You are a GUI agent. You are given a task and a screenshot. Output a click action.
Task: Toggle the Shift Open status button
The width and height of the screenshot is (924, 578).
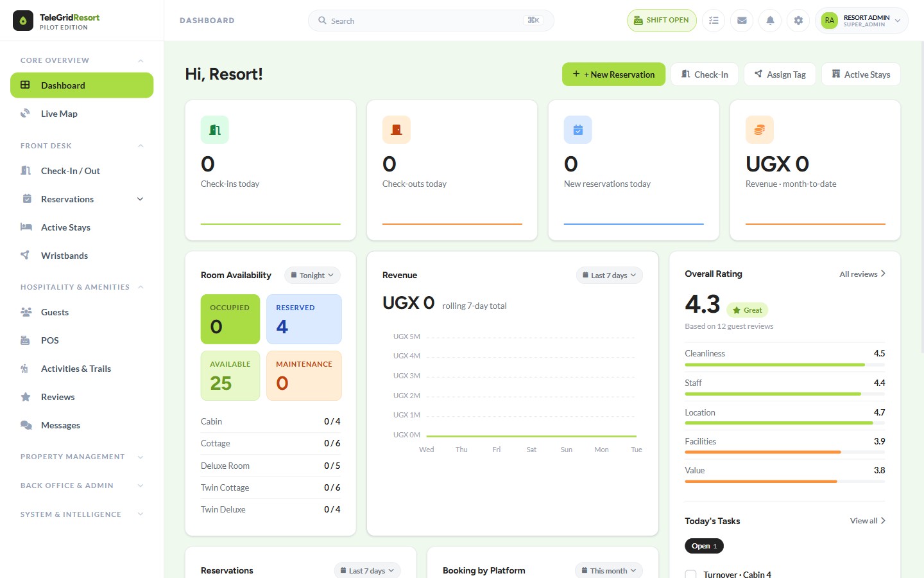pos(662,21)
